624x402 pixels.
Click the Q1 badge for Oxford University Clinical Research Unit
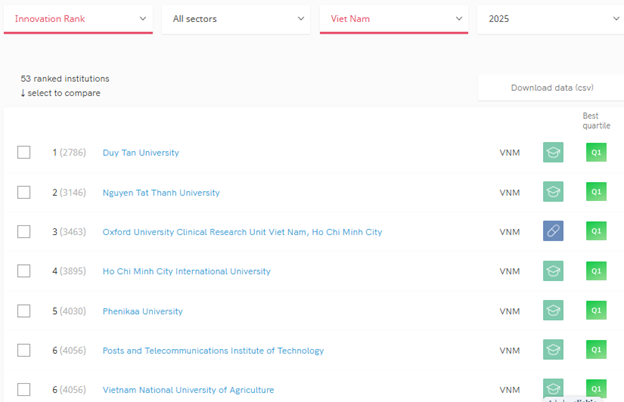click(x=596, y=231)
